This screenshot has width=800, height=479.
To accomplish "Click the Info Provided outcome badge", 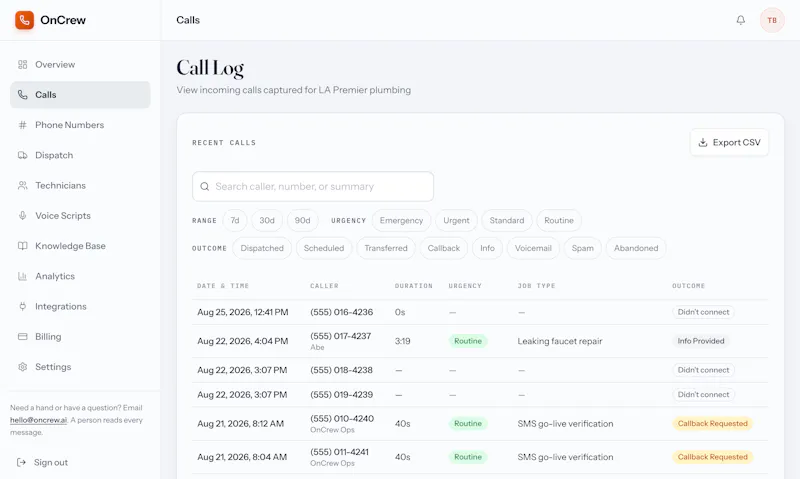I will click(x=701, y=341).
